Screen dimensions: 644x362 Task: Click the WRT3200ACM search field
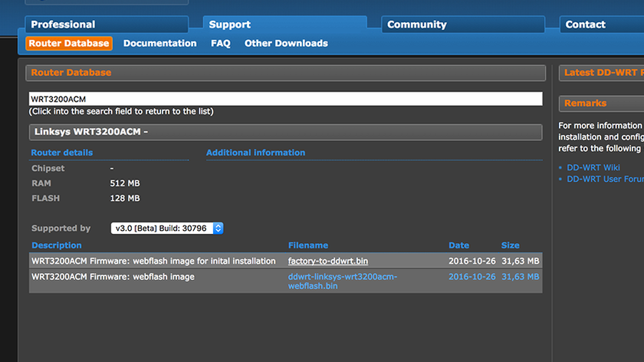point(285,99)
